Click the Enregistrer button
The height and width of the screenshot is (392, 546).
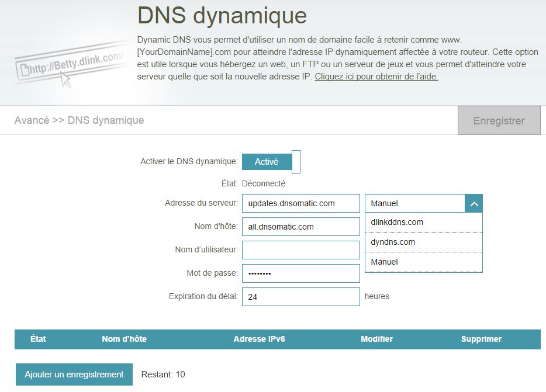coord(499,121)
